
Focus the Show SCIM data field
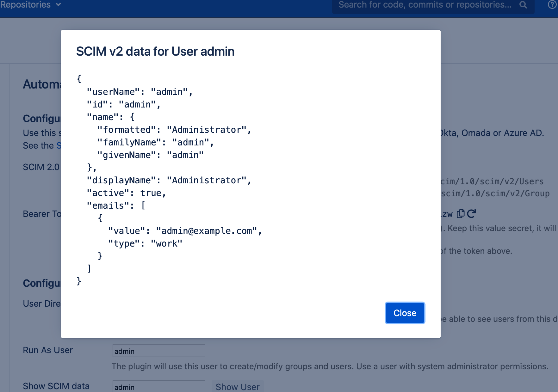(158, 387)
